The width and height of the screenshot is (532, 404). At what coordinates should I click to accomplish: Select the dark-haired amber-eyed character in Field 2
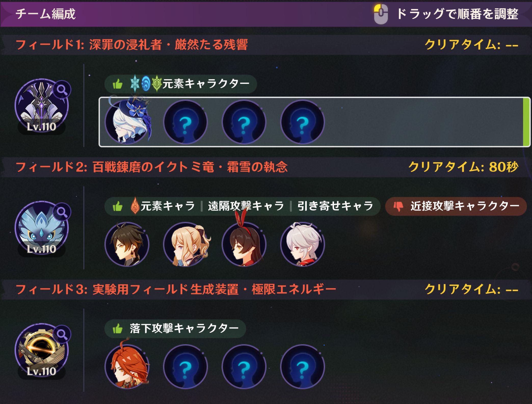point(127,244)
